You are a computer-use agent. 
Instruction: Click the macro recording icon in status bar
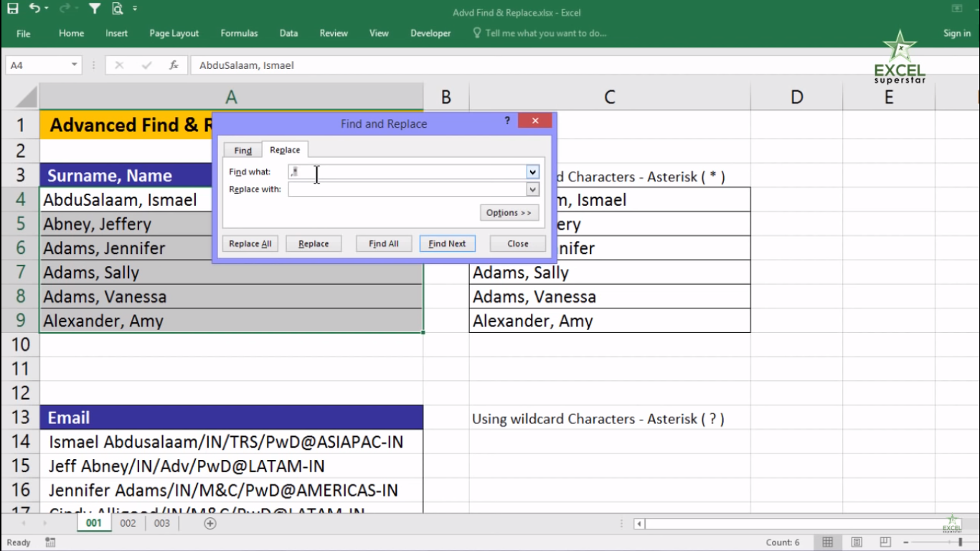tap(50, 542)
